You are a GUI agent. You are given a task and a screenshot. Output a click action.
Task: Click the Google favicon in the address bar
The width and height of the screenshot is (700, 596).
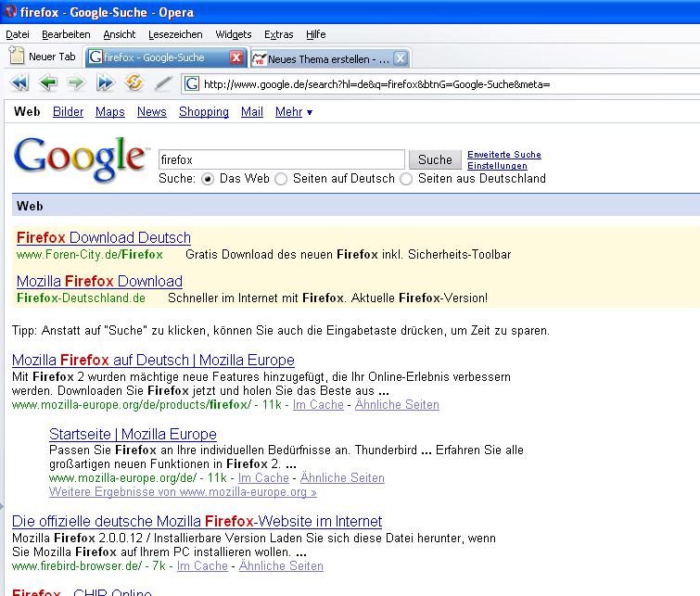point(192,83)
